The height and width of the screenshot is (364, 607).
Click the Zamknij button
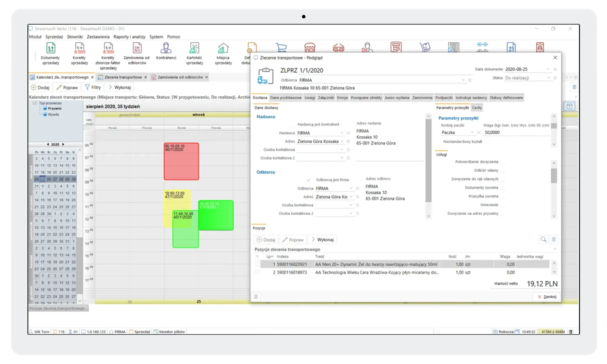[x=547, y=297]
